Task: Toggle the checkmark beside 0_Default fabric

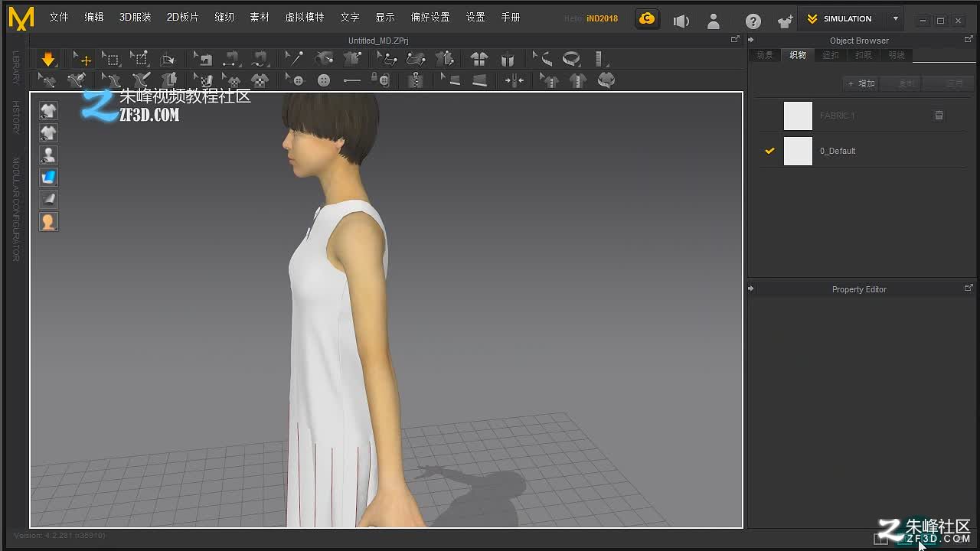Action: tap(769, 151)
